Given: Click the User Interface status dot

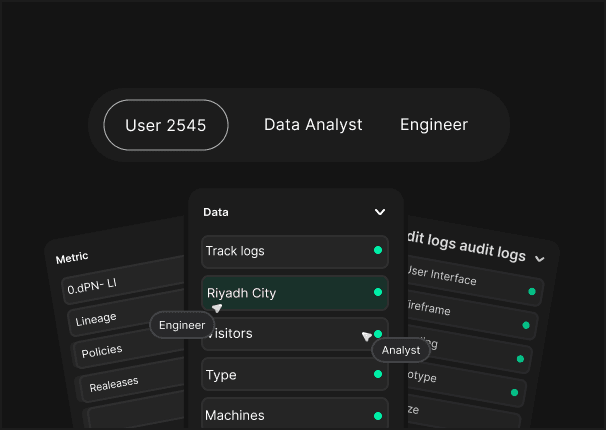Looking at the screenshot, I should [531, 292].
